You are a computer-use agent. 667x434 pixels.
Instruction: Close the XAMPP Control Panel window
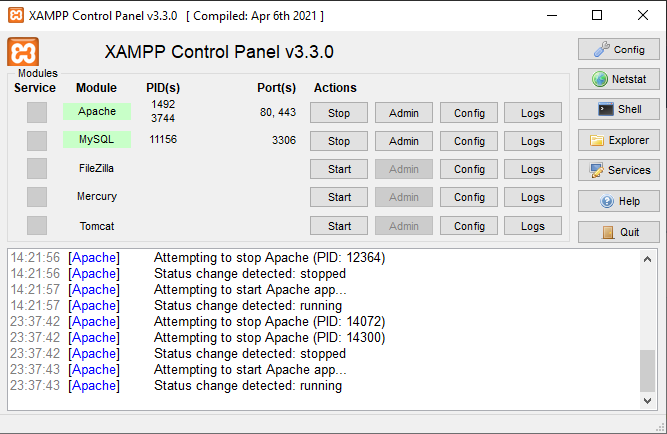(643, 15)
